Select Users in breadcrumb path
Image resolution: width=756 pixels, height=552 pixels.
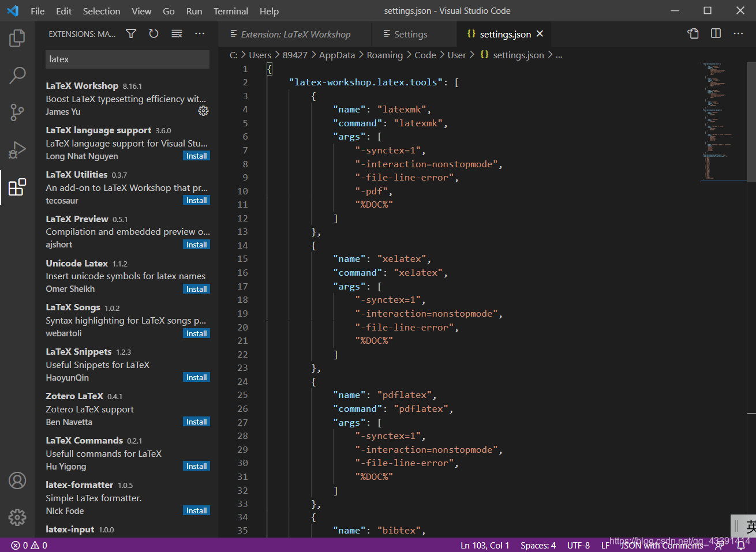(x=260, y=55)
